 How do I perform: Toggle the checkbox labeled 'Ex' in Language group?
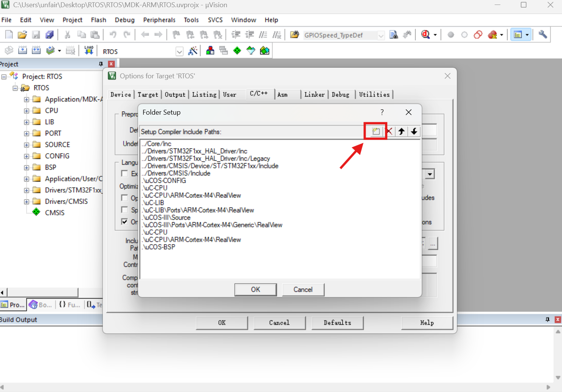pyautogui.click(x=124, y=173)
